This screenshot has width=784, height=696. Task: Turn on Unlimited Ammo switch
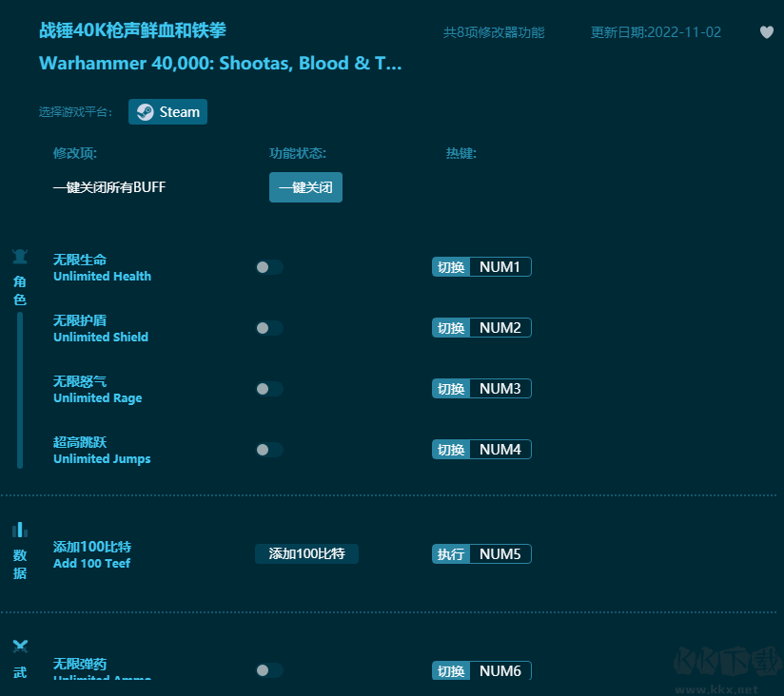coord(269,670)
